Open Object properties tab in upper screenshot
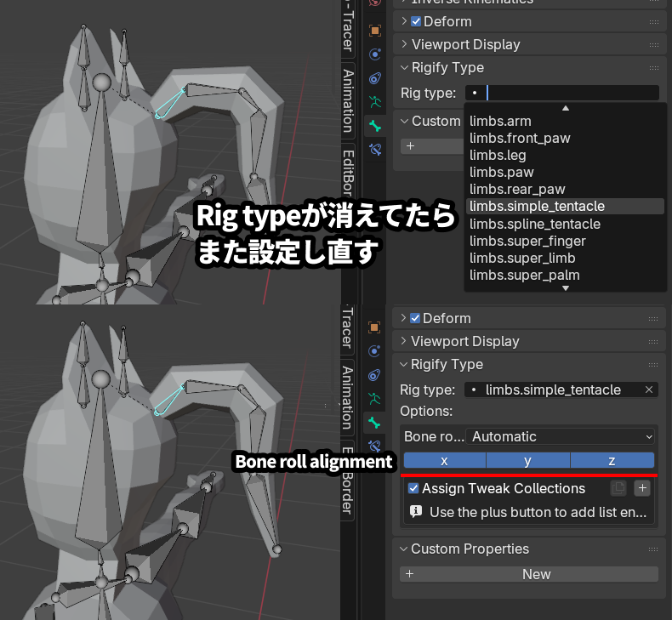This screenshot has height=620, width=672. coord(375,31)
